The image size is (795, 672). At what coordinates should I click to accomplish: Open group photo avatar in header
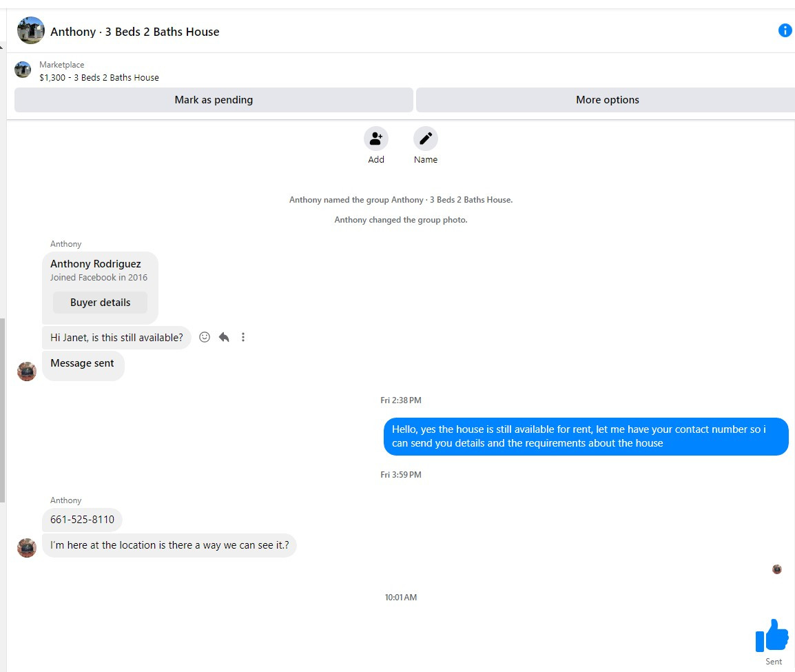[30, 30]
